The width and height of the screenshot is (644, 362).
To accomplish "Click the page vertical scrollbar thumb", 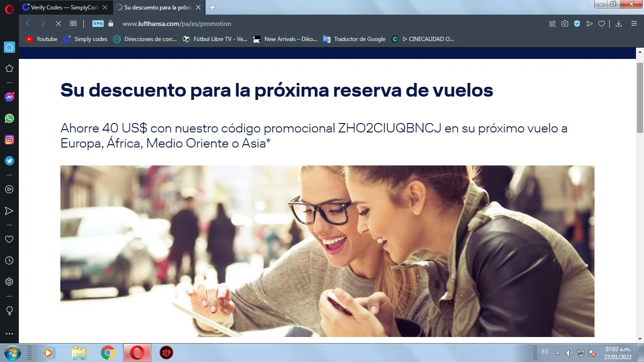I will [640, 97].
